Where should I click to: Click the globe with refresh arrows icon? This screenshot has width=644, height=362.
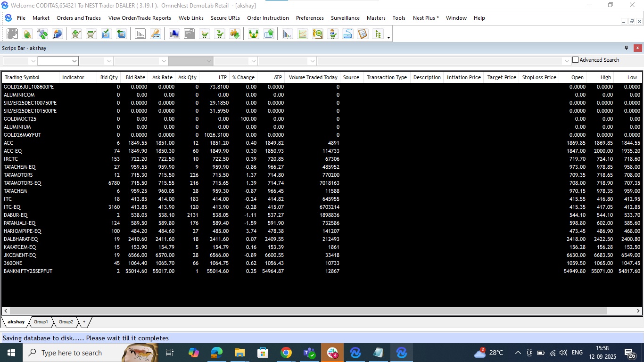(42, 34)
